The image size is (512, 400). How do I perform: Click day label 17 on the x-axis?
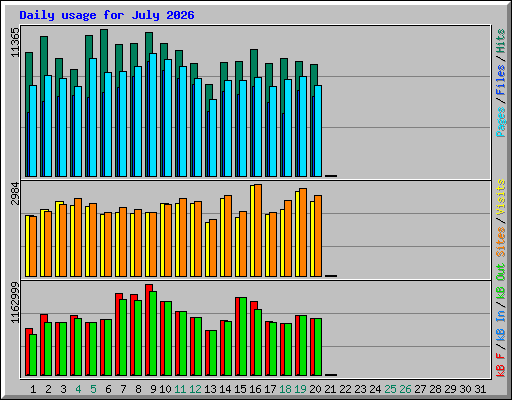[270, 389]
